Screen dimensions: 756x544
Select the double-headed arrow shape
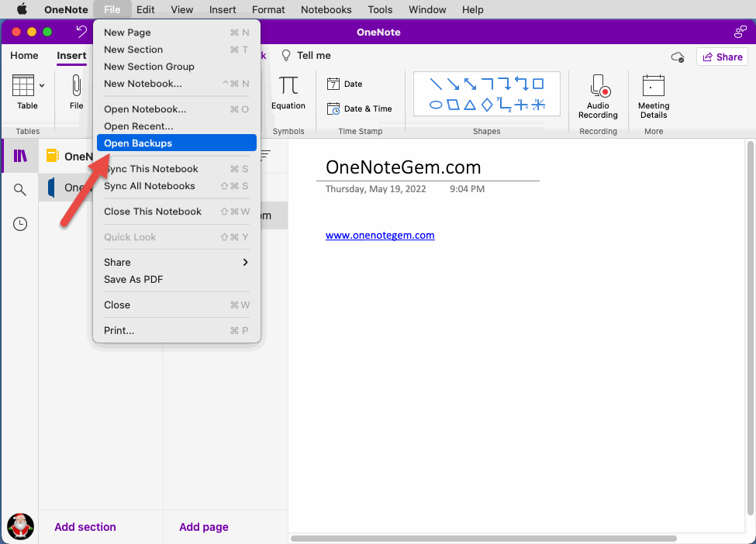[x=470, y=84]
